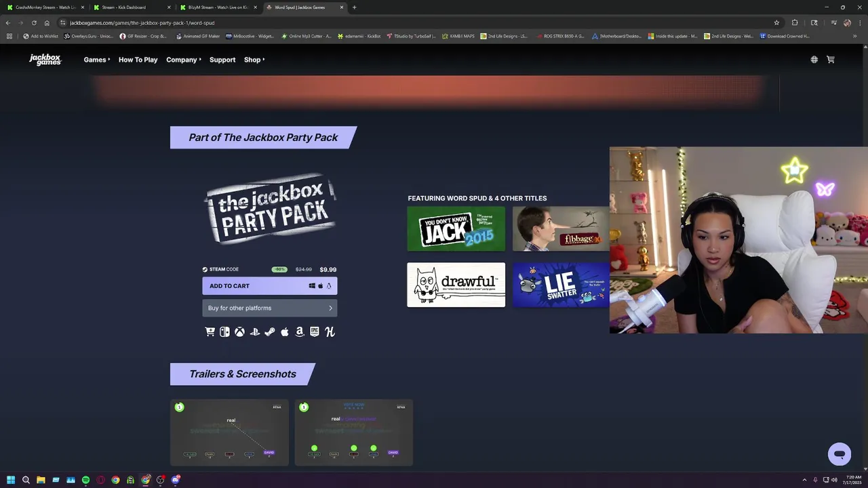The width and height of the screenshot is (868, 488).
Task: Open a new browser tab
Action: 354,7
